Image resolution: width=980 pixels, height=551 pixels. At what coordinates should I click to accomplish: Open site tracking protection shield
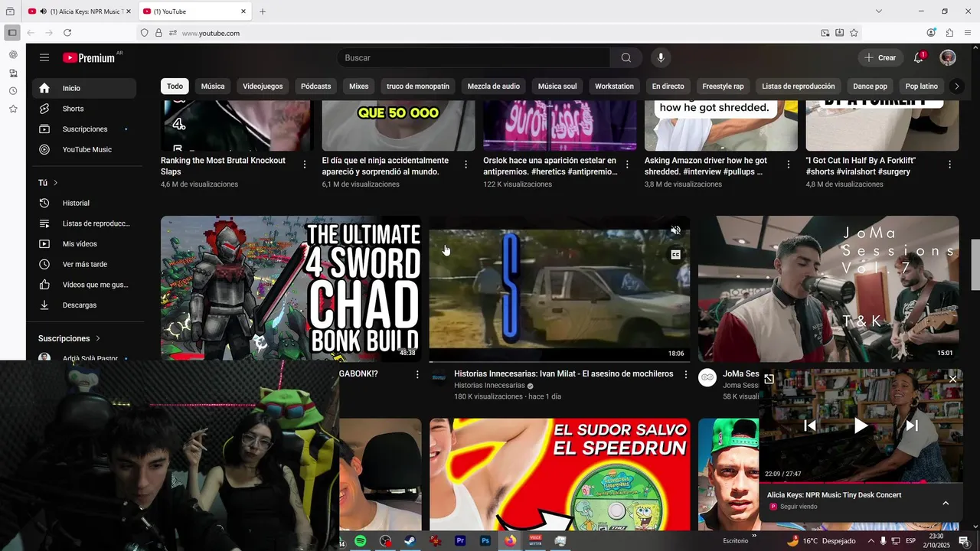pos(144,33)
